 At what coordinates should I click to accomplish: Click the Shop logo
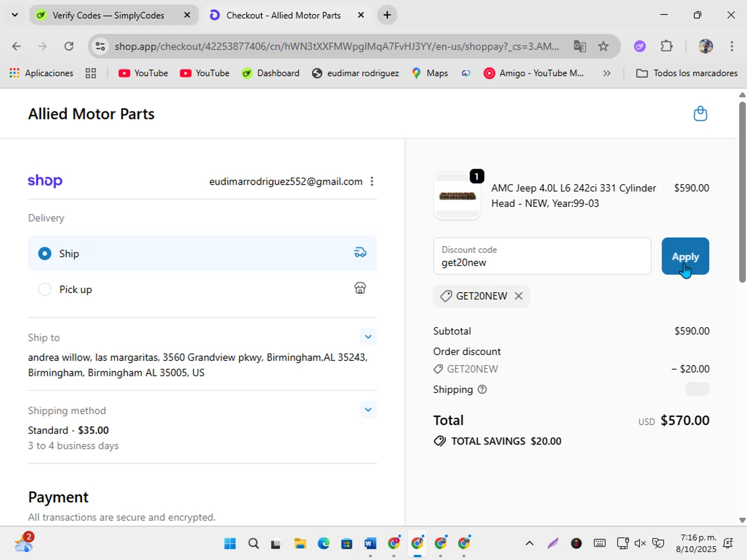click(45, 181)
